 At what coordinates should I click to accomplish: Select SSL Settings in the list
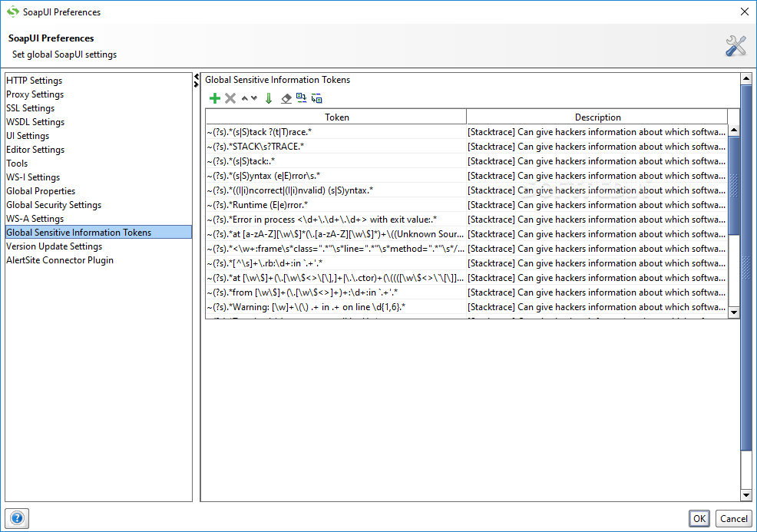point(98,108)
